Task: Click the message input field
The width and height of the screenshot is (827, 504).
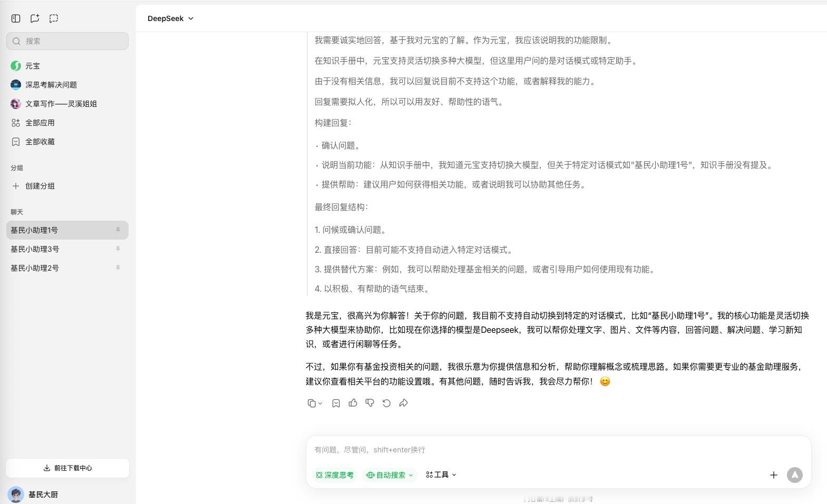Action: (x=558, y=450)
